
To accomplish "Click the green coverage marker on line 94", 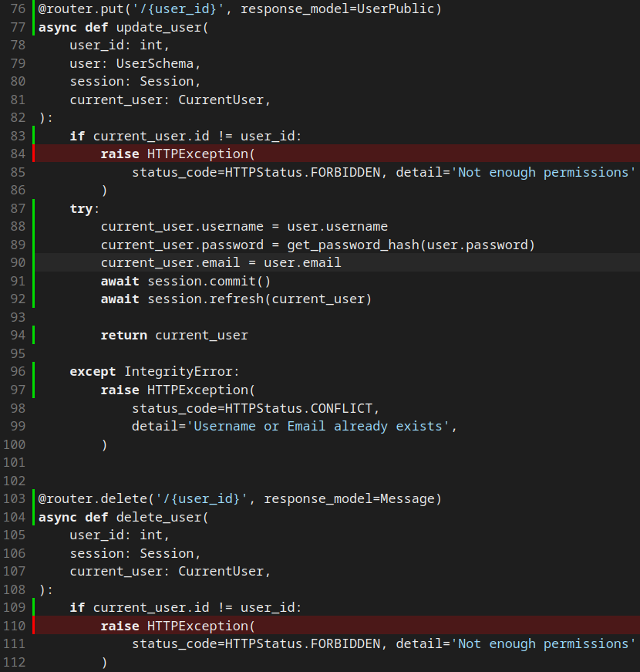I will 34,335.
